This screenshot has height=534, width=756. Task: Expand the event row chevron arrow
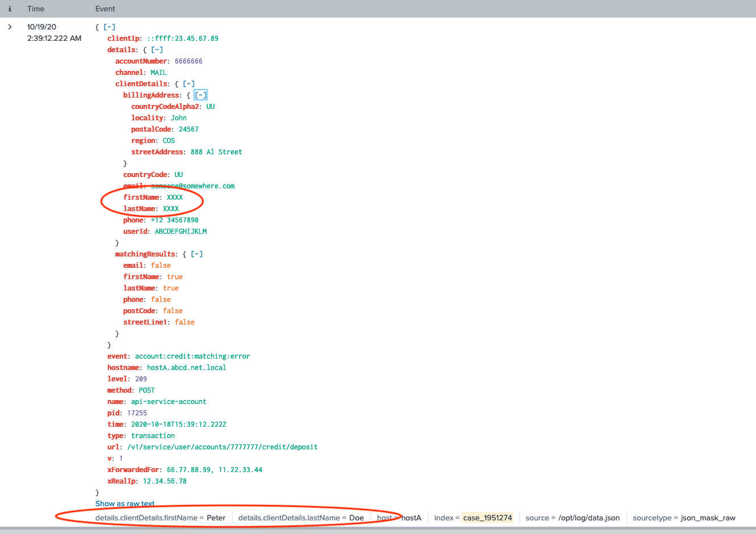(x=10, y=26)
